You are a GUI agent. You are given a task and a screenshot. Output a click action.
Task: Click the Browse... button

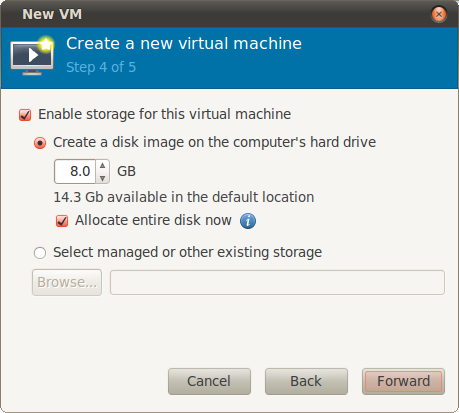pyautogui.click(x=67, y=282)
